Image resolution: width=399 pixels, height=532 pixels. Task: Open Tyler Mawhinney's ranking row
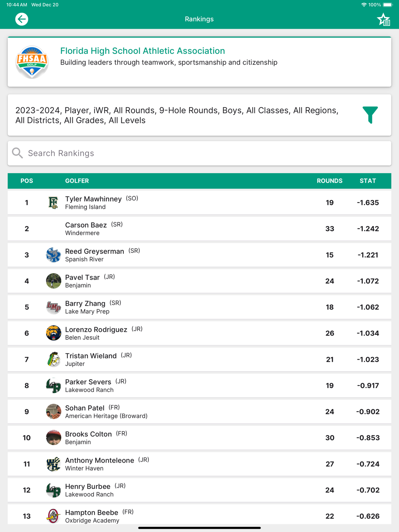pyautogui.click(x=199, y=203)
